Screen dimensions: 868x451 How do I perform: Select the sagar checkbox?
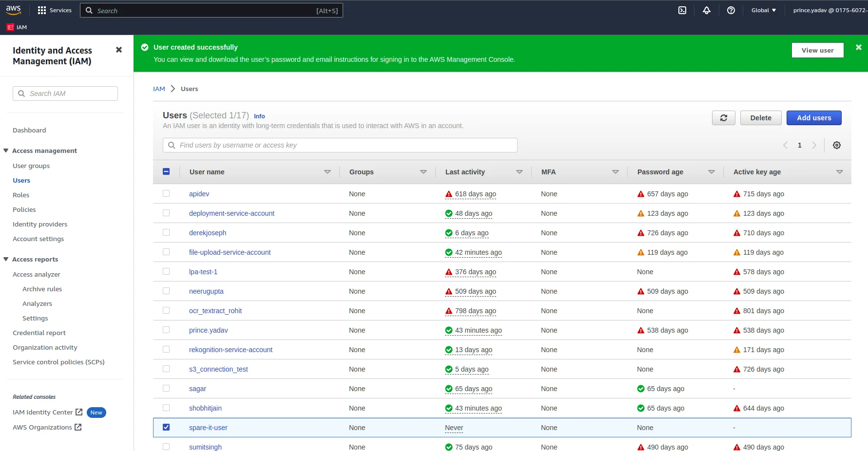[166, 388]
